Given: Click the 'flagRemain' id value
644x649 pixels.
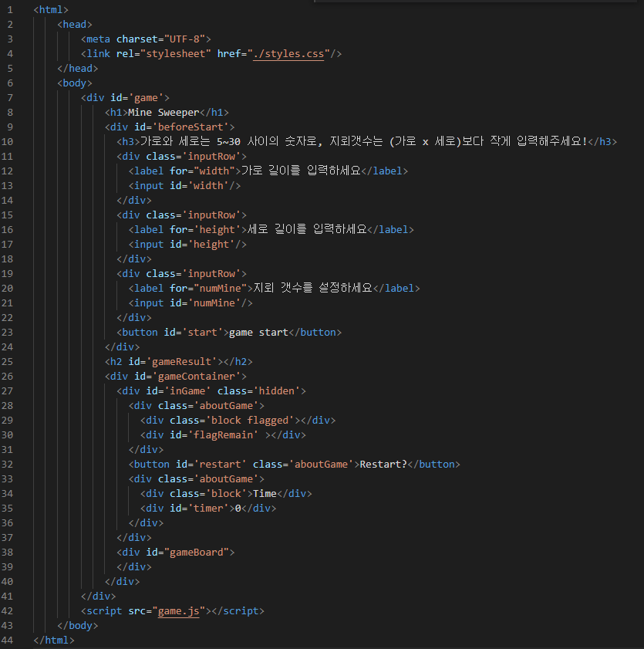Looking at the screenshot, I should 224,435.
